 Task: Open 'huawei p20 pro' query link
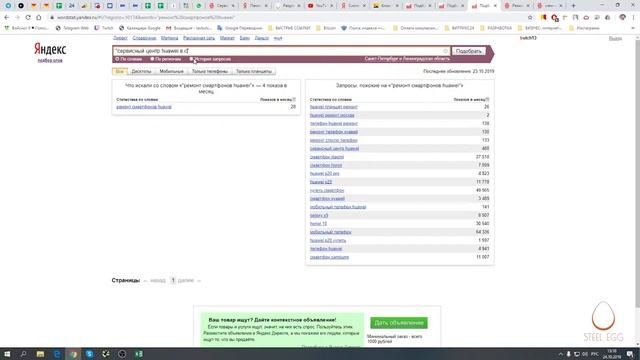(x=324, y=173)
